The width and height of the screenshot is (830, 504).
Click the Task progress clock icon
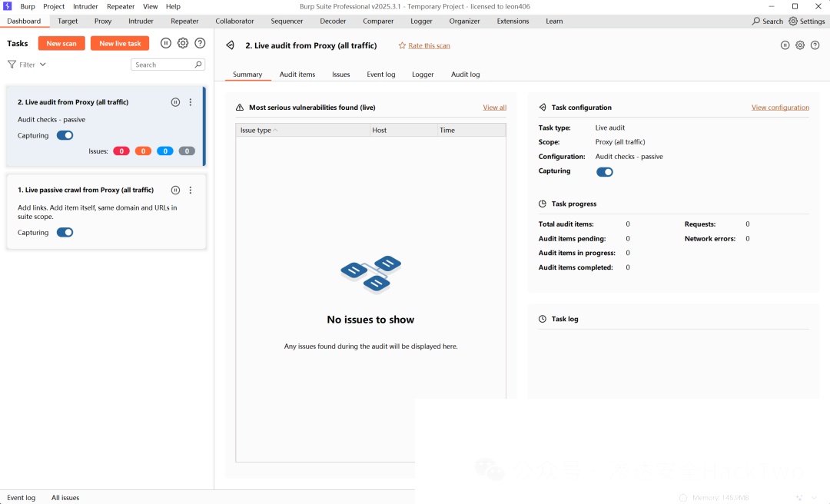tap(543, 204)
